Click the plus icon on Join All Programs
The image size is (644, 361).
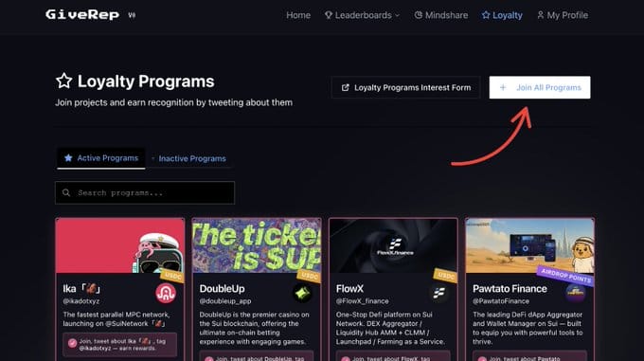click(503, 87)
